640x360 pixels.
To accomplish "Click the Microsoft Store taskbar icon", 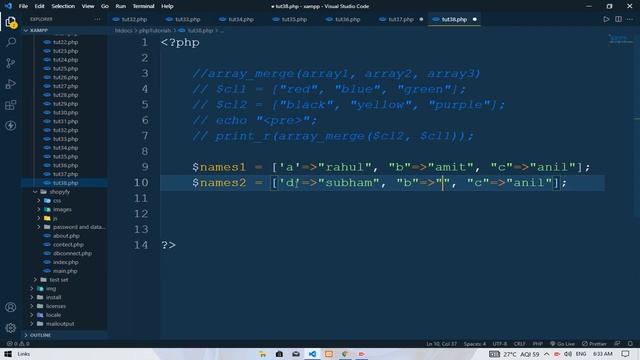I will pos(279,354).
